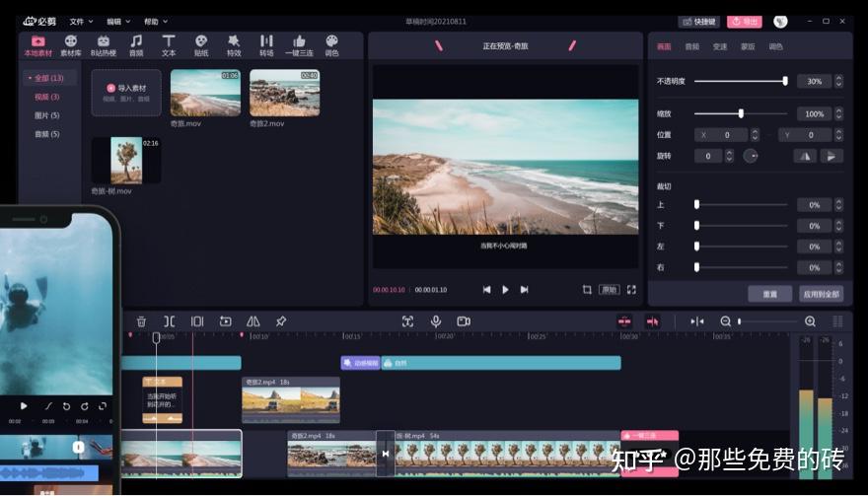Start voice recording with microphone icon
The height and width of the screenshot is (496, 868).
click(436, 321)
